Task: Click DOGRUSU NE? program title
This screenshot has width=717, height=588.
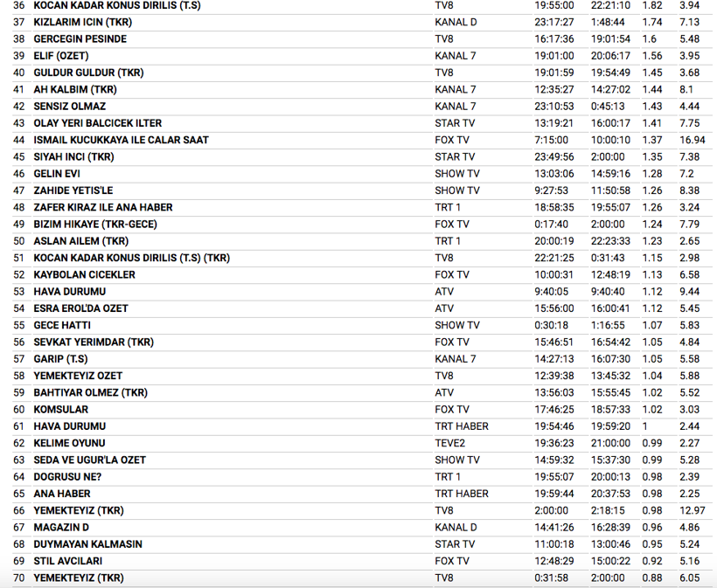Action: click(67, 477)
